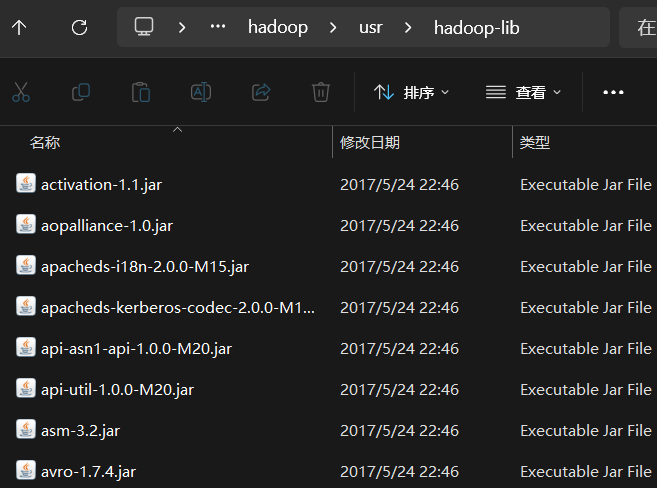Click the search box at right
657x488 pixels.
click(x=638, y=28)
